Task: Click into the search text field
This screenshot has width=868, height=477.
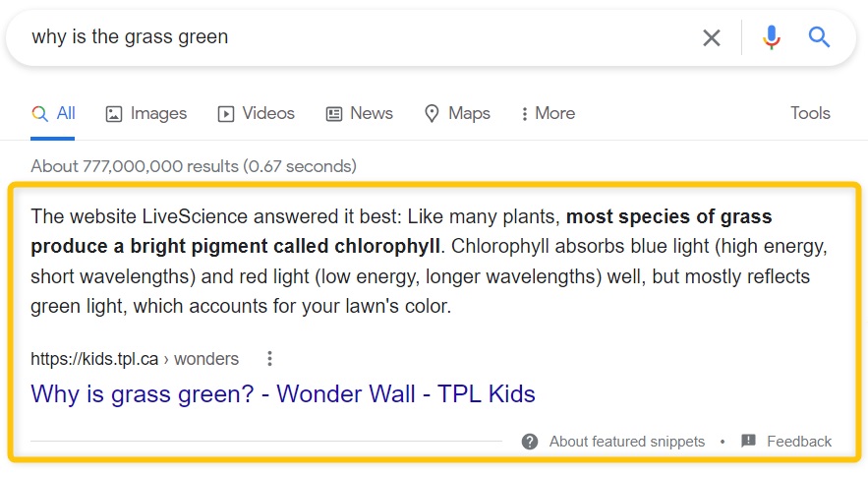Action: click(354, 37)
